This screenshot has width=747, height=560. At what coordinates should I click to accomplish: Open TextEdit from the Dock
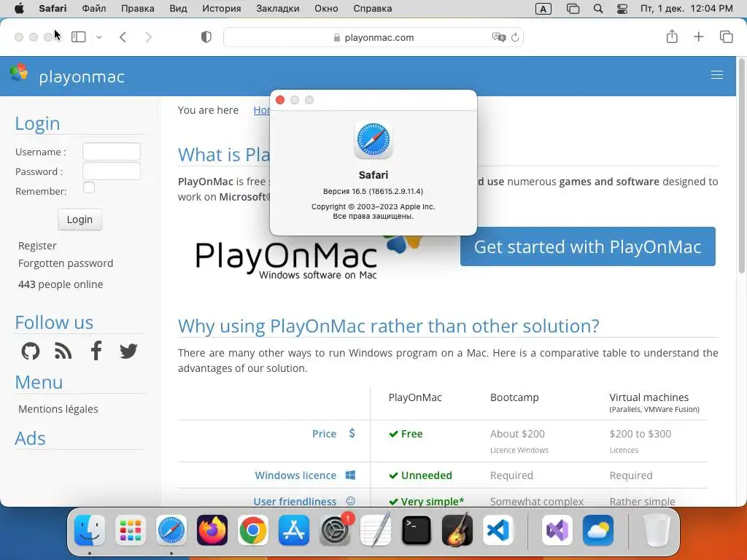[376, 530]
